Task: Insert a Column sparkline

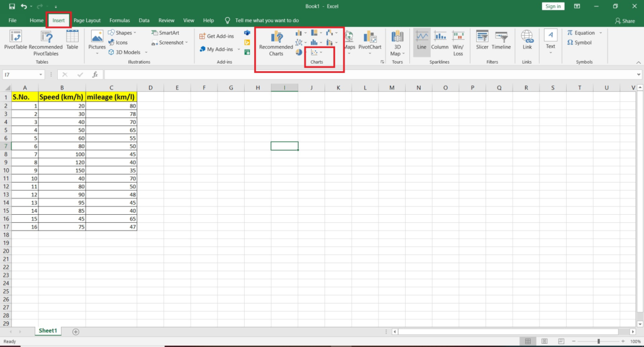Action: (440, 40)
